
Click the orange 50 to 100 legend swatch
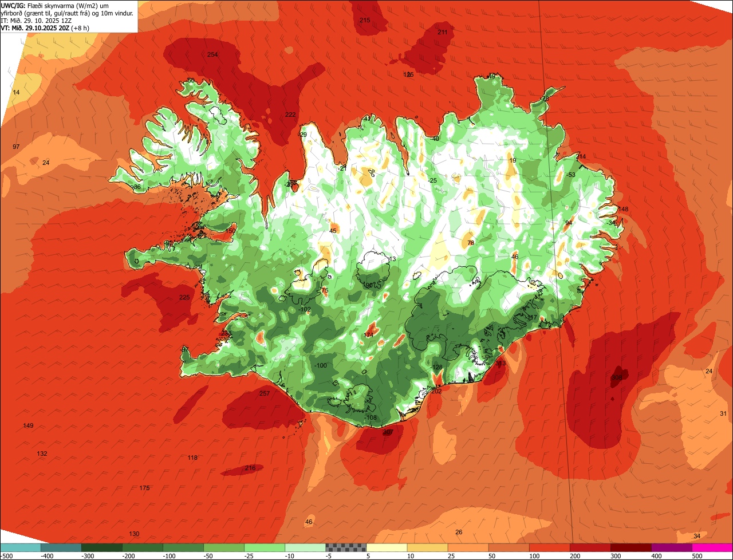point(509,547)
